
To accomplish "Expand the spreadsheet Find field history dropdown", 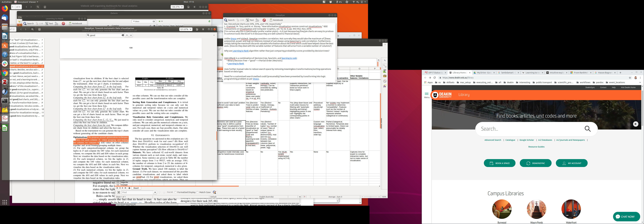I will click(x=155, y=192).
